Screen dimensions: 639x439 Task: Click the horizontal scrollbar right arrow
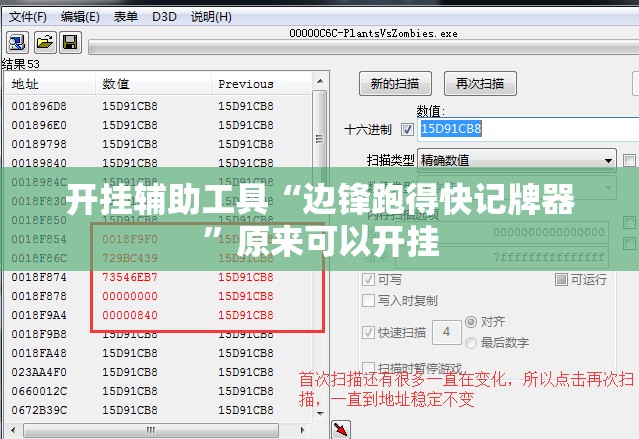(302, 430)
